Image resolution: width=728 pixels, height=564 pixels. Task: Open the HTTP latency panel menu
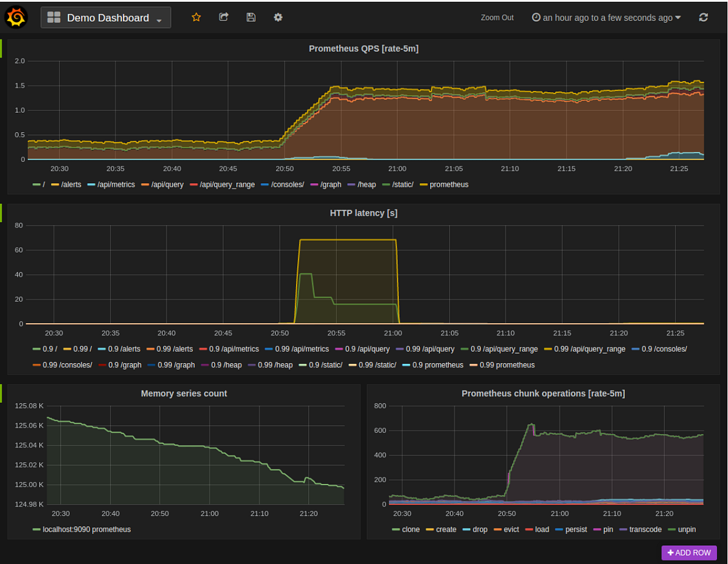[364, 213]
